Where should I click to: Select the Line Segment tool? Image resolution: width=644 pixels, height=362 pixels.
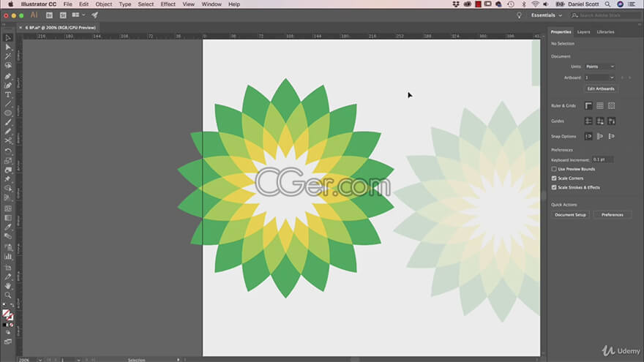click(x=8, y=104)
